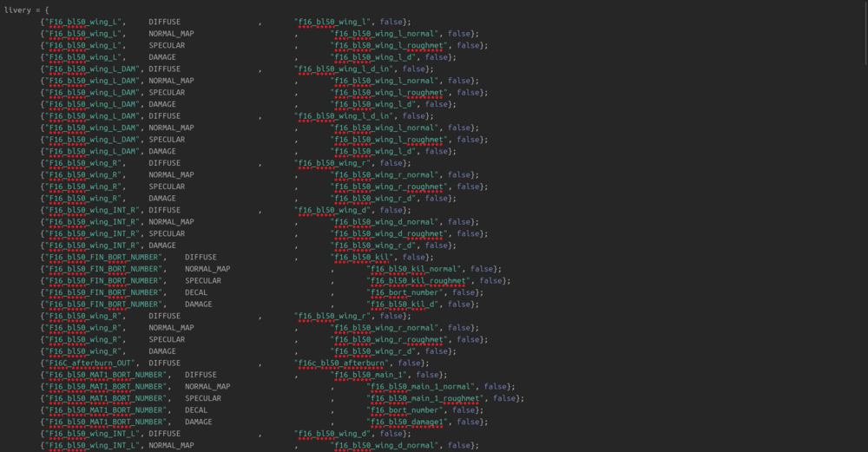Click false on the "f16_bl50_damage1" line
This screenshot has width=868, height=452.
point(469,423)
